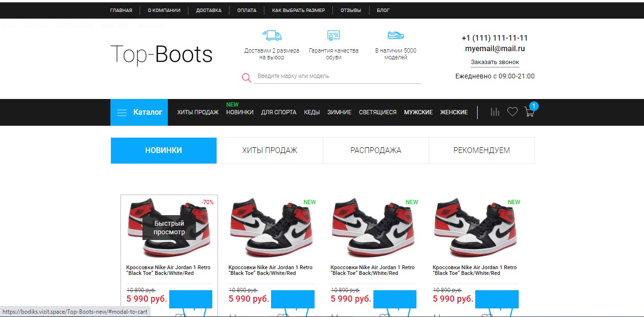
Task: Click the quality guarantee certificate icon
Action: point(333,35)
